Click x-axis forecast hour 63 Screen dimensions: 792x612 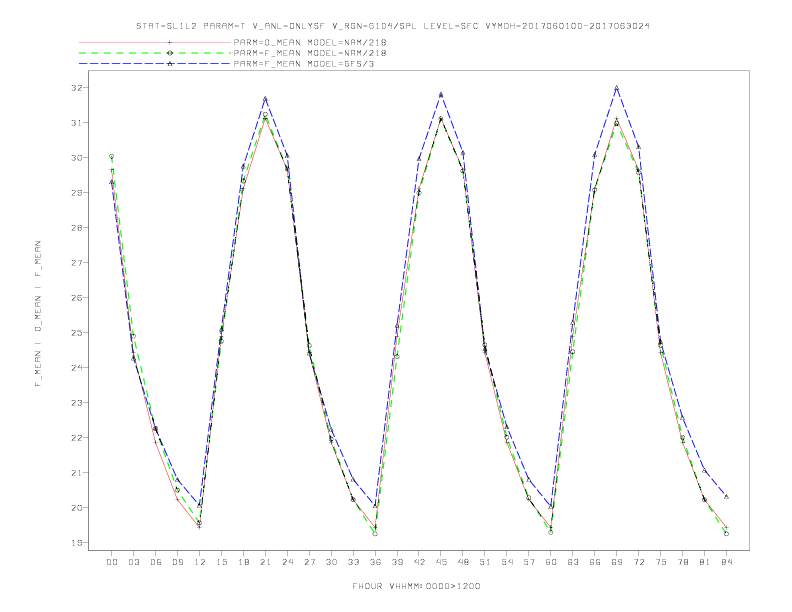click(573, 562)
